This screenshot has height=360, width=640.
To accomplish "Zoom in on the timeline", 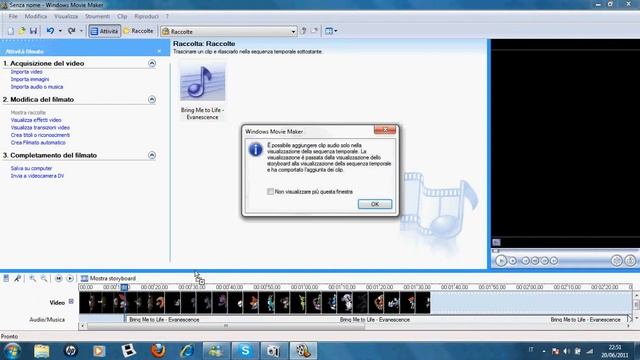I will tap(32, 278).
